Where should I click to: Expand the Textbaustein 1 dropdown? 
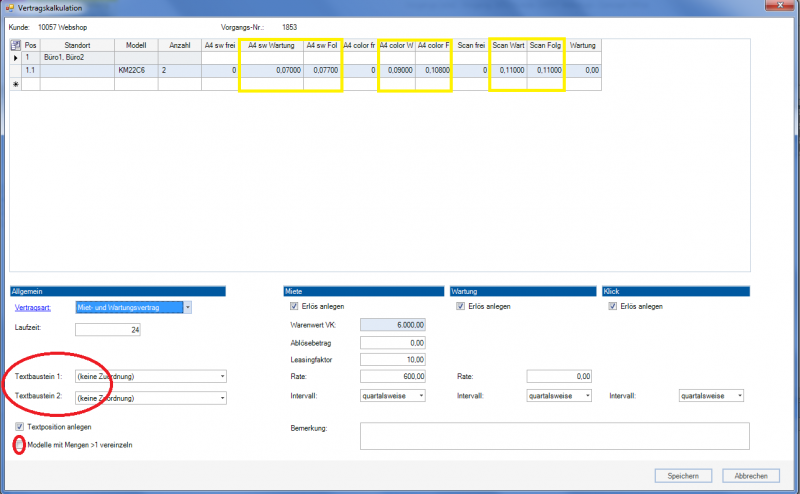[222, 376]
